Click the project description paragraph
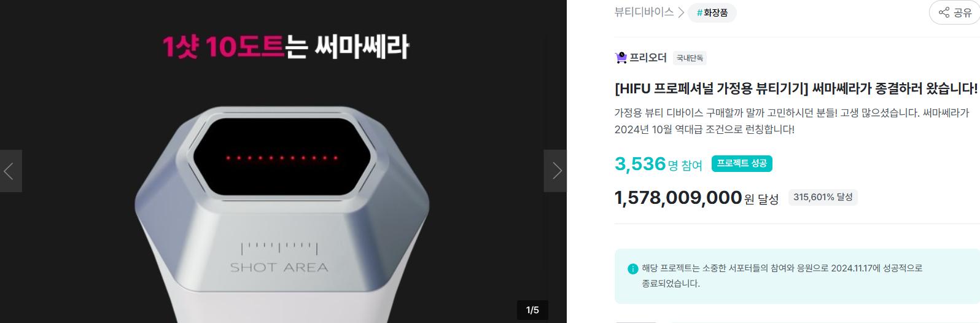 click(x=792, y=121)
